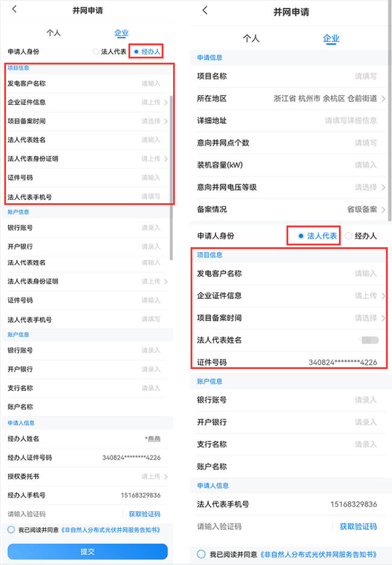Select 法人代表 radio on right screen
The height and width of the screenshot is (565, 392).
click(301, 236)
